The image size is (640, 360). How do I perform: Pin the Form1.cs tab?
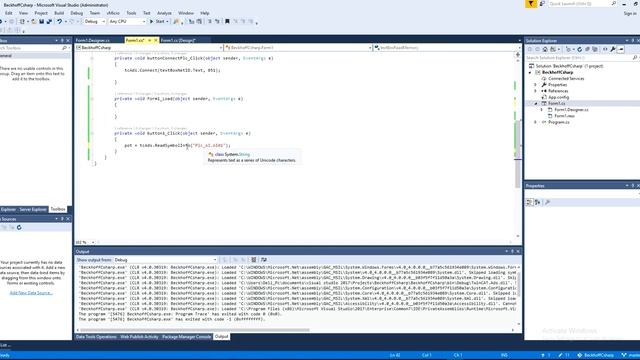tap(149, 40)
